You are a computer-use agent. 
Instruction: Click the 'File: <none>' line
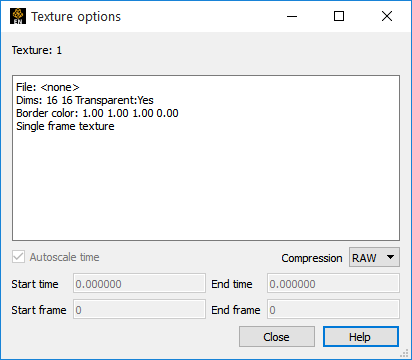coord(48,87)
